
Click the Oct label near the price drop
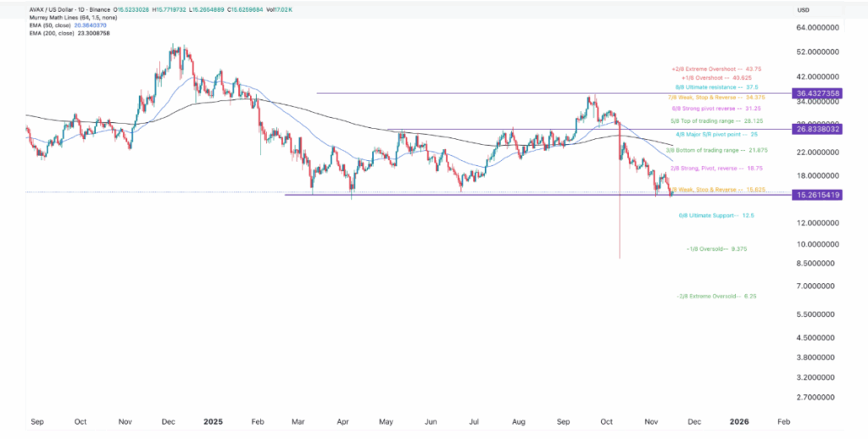(607, 420)
